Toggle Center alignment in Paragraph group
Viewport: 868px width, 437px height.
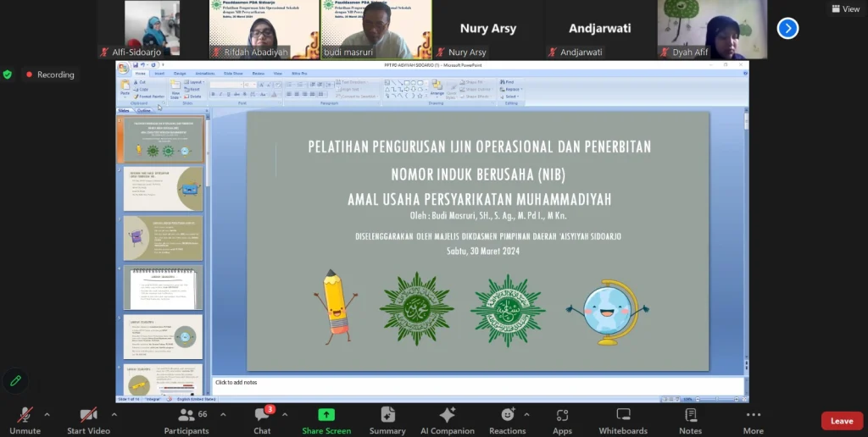pyautogui.click(x=297, y=94)
